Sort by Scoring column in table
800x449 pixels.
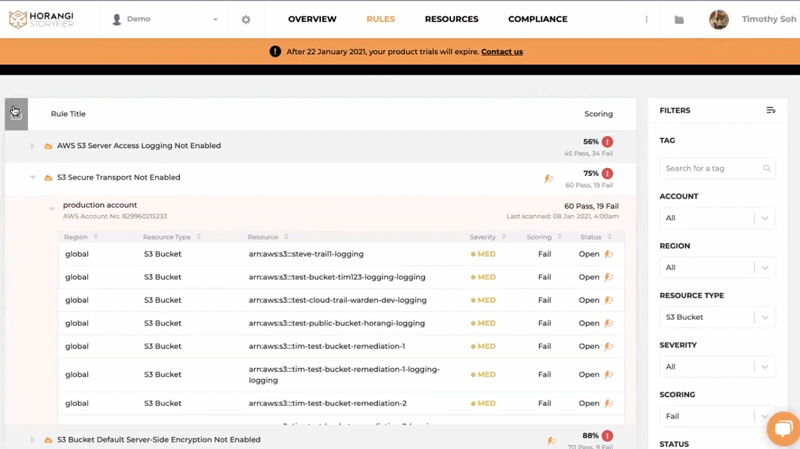[560, 237]
